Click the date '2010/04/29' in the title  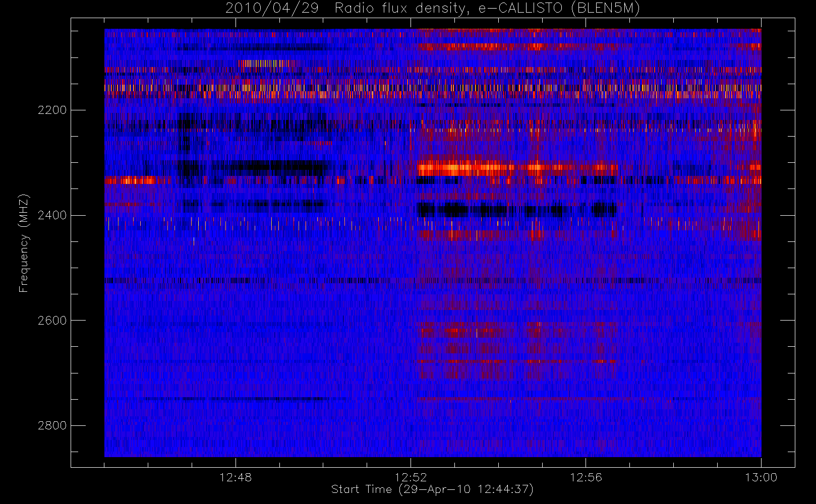coord(272,9)
